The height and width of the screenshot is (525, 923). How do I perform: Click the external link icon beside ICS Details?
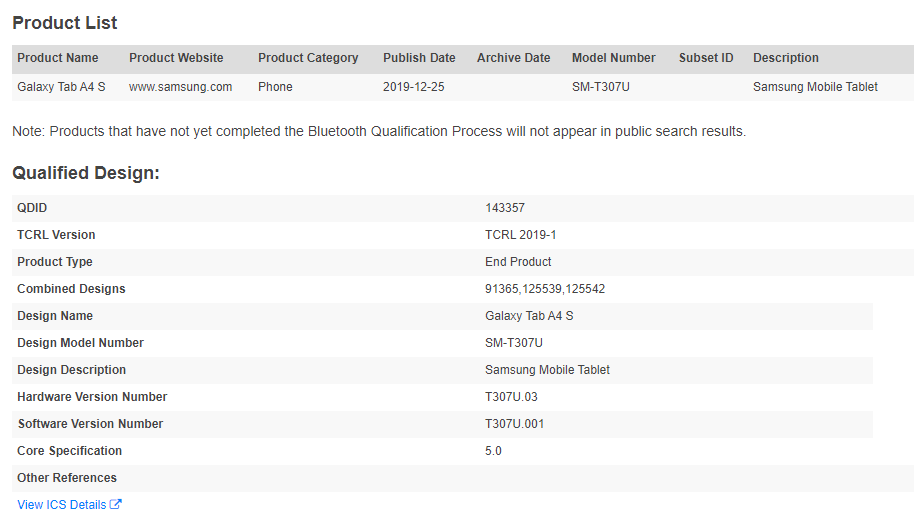[116, 504]
